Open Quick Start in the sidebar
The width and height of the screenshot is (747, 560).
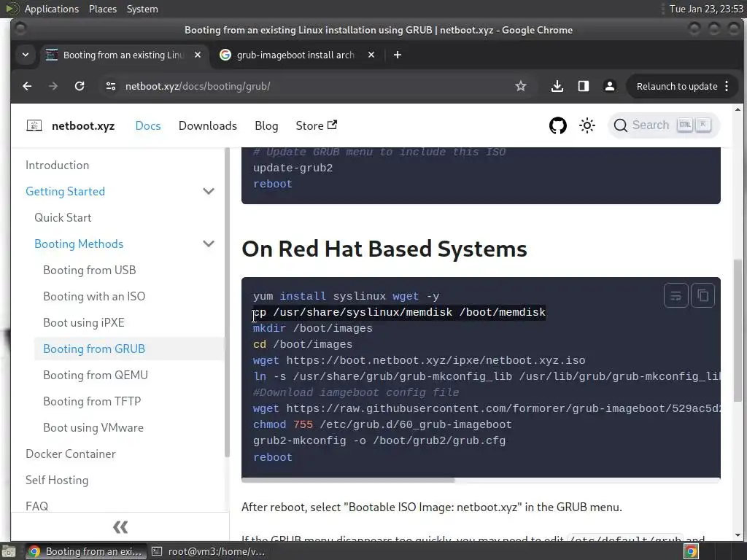63,217
